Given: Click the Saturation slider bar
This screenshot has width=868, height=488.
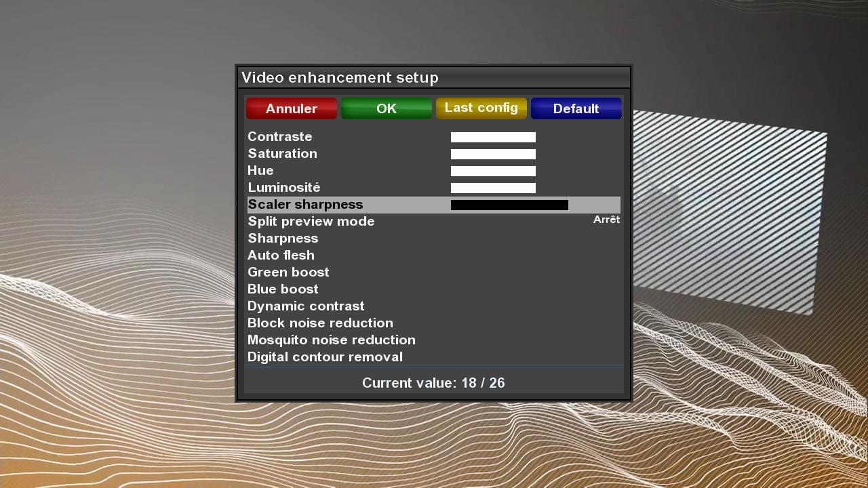Looking at the screenshot, I should [493, 155].
